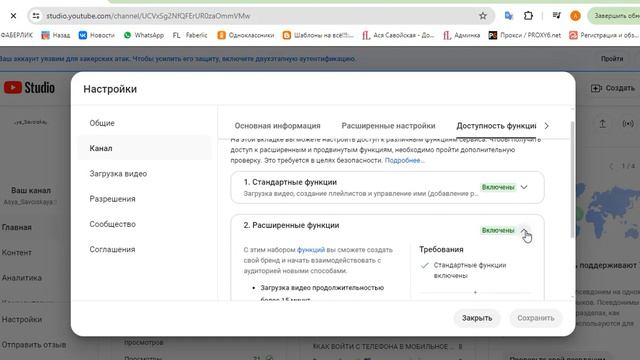
Task: Open Настройки in Studio left menu
Action: pos(22,320)
